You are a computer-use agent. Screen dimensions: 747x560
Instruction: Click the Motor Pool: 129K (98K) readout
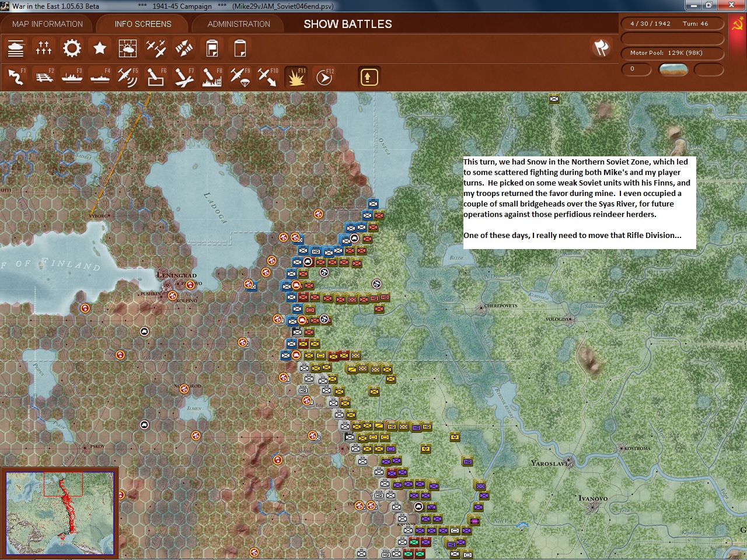(666, 53)
